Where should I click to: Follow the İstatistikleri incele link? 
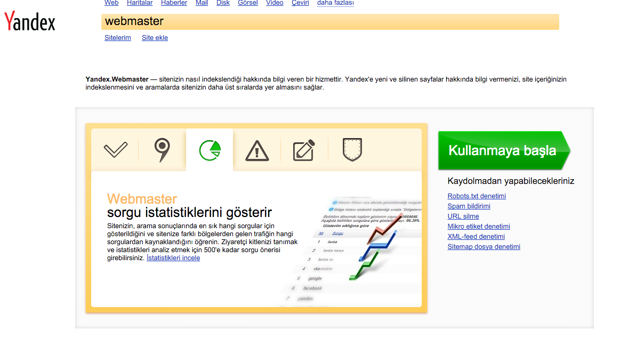173,258
